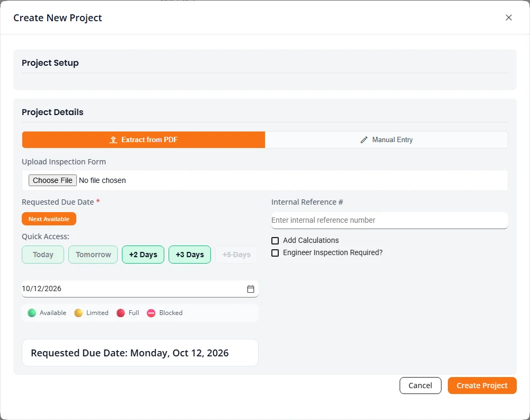Switch to the Manual Entry tab
The width and height of the screenshot is (530, 420).
(x=386, y=139)
